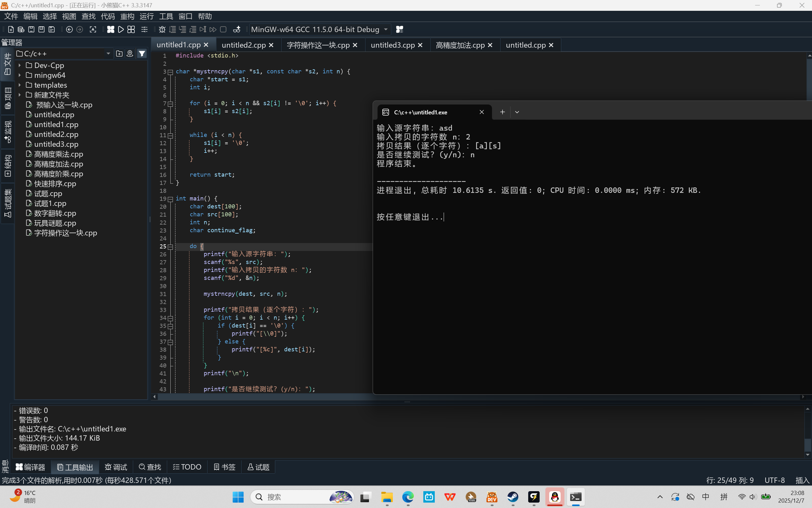Open the 运行 menu

147,16
